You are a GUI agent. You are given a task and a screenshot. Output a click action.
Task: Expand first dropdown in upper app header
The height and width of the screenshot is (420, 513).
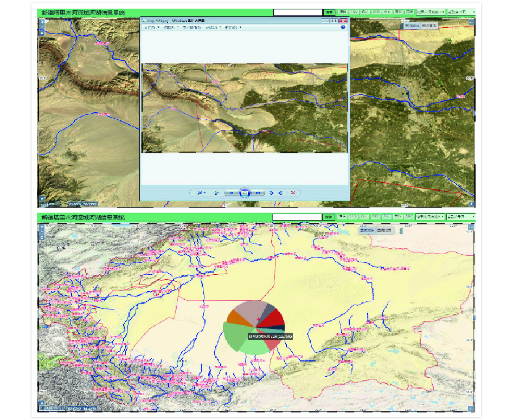coord(431,12)
